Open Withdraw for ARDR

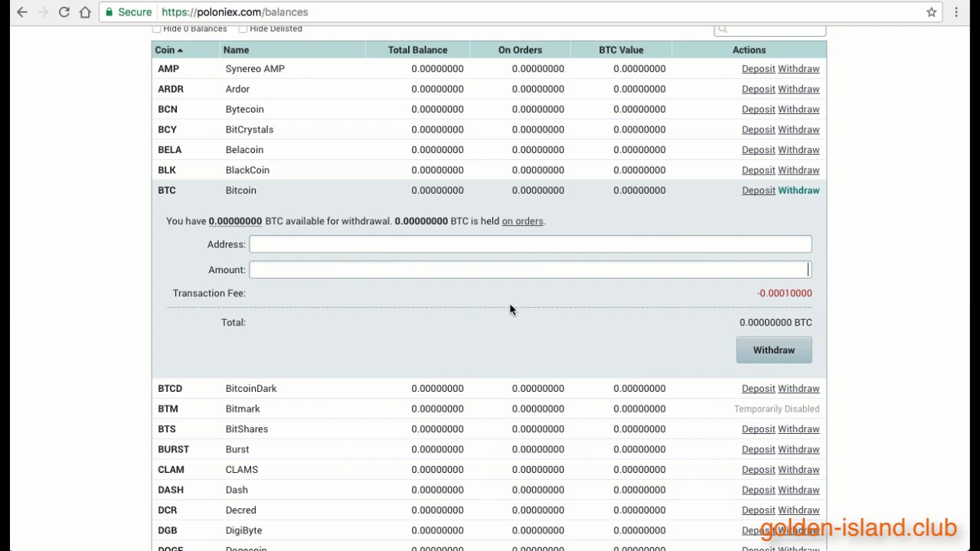(799, 89)
